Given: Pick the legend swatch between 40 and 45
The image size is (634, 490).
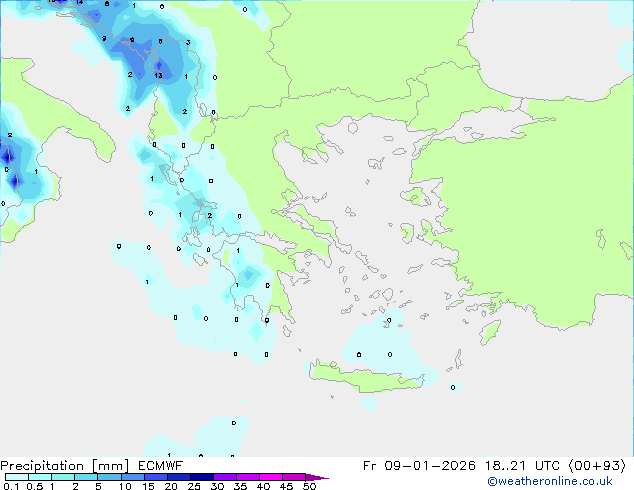Looking at the screenshot, I should 271,477.
